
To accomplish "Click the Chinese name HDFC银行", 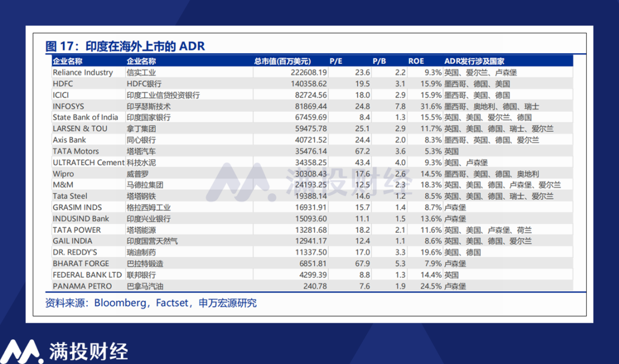I will pyautogui.click(x=144, y=84).
